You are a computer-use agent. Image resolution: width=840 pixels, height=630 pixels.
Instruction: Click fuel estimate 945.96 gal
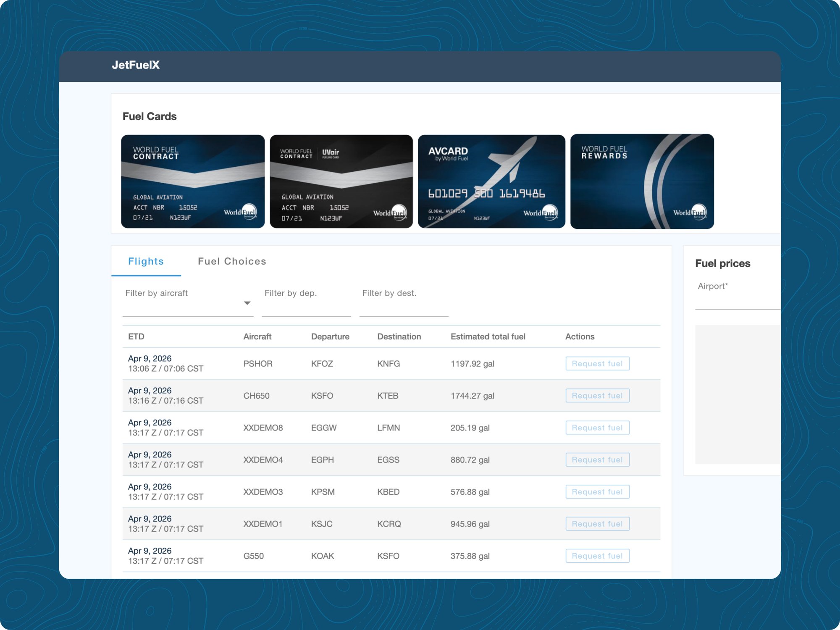[470, 524]
